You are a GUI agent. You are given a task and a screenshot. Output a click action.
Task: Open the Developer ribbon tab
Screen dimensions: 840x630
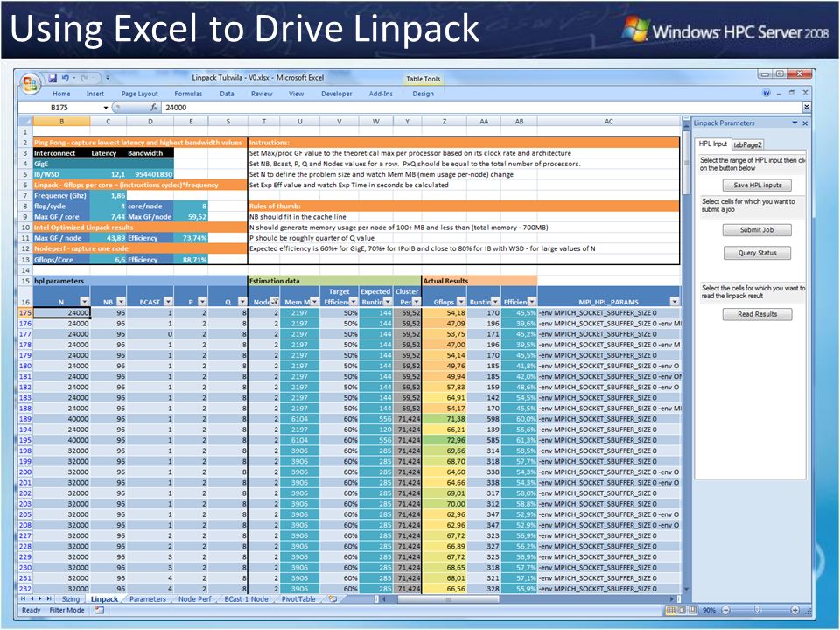tap(336, 94)
